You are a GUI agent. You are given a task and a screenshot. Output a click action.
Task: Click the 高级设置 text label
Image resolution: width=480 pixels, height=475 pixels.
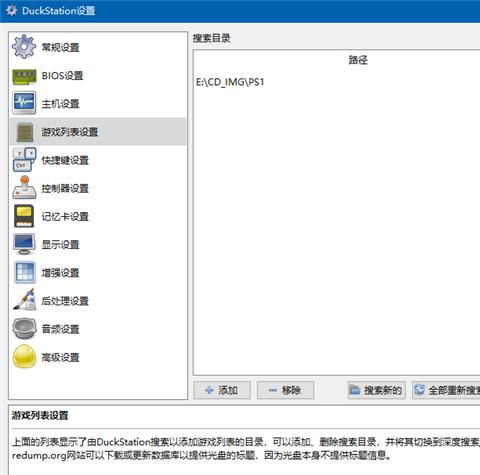pyautogui.click(x=60, y=357)
